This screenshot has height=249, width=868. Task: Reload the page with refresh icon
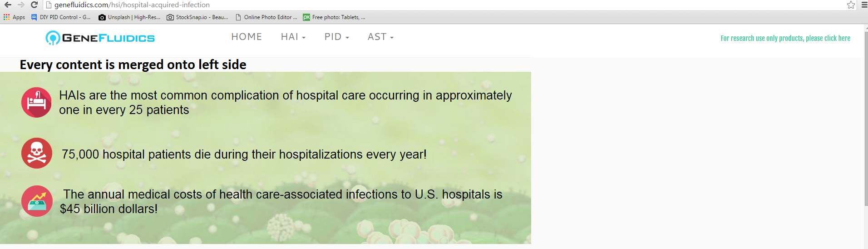[34, 5]
